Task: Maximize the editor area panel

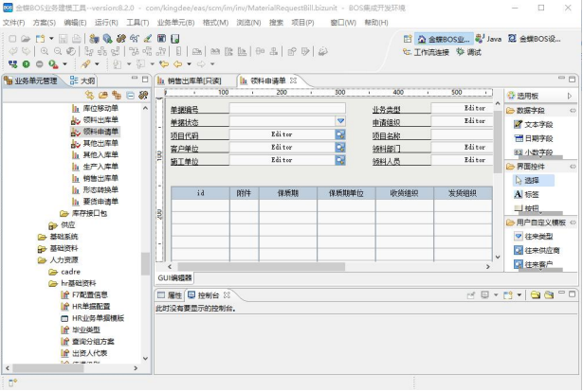Action: 572,79
